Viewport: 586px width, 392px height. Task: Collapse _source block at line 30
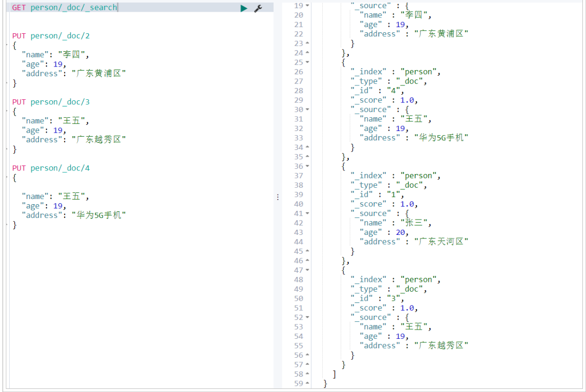click(x=307, y=110)
